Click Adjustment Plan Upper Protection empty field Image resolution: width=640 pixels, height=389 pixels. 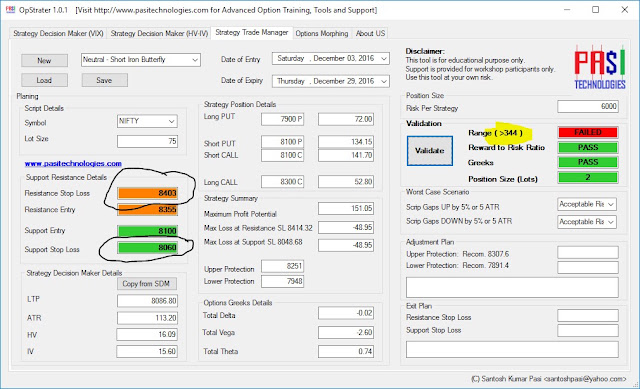coord(588,252)
